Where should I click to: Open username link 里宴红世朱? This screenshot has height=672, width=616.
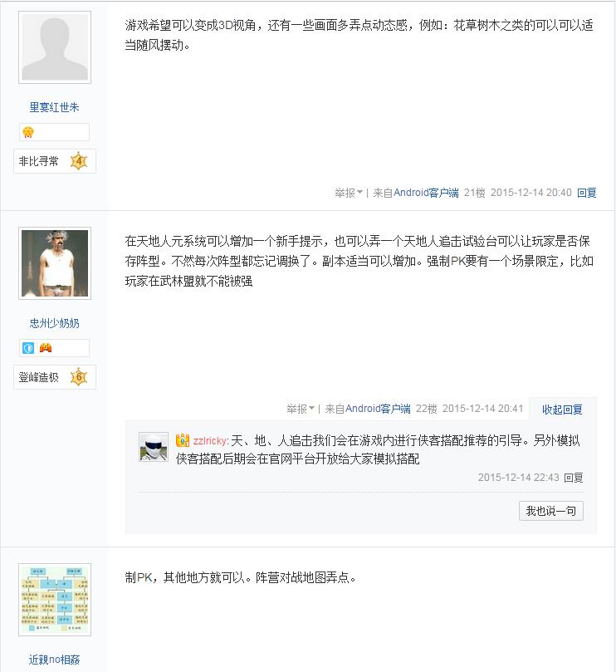(55, 107)
